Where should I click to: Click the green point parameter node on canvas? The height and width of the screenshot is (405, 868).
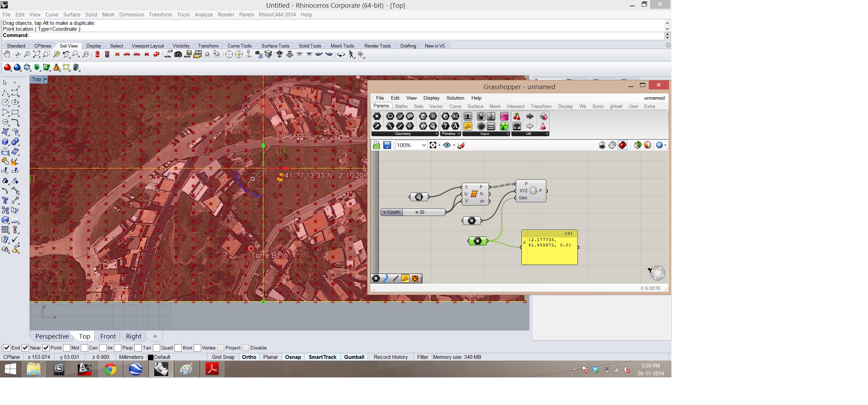click(477, 241)
